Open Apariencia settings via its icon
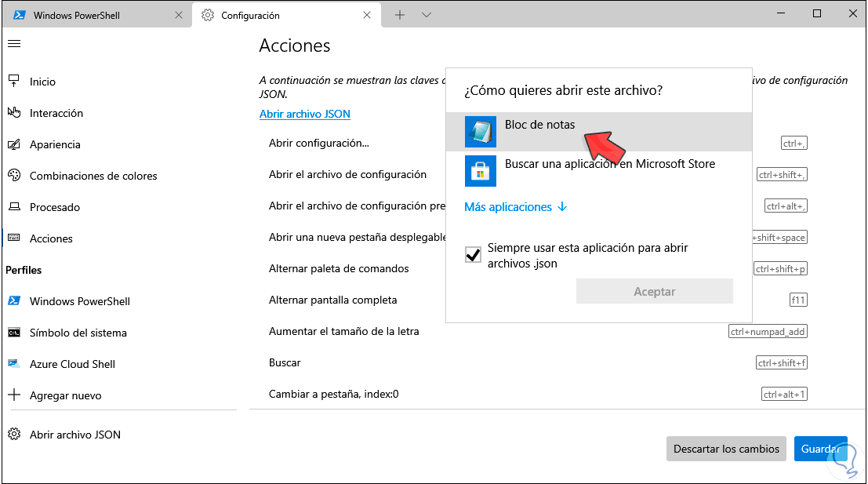 [x=13, y=144]
